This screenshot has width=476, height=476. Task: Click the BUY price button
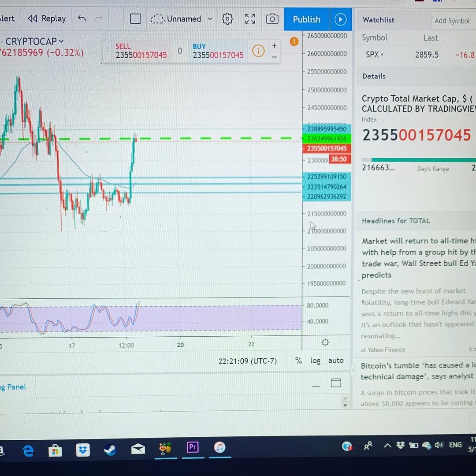pyautogui.click(x=218, y=51)
